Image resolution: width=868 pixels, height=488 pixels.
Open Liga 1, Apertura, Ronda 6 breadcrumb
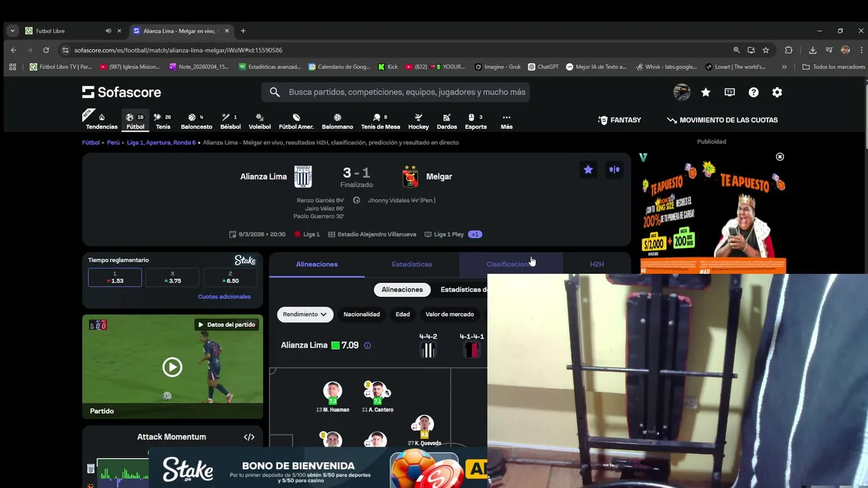point(161,143)
